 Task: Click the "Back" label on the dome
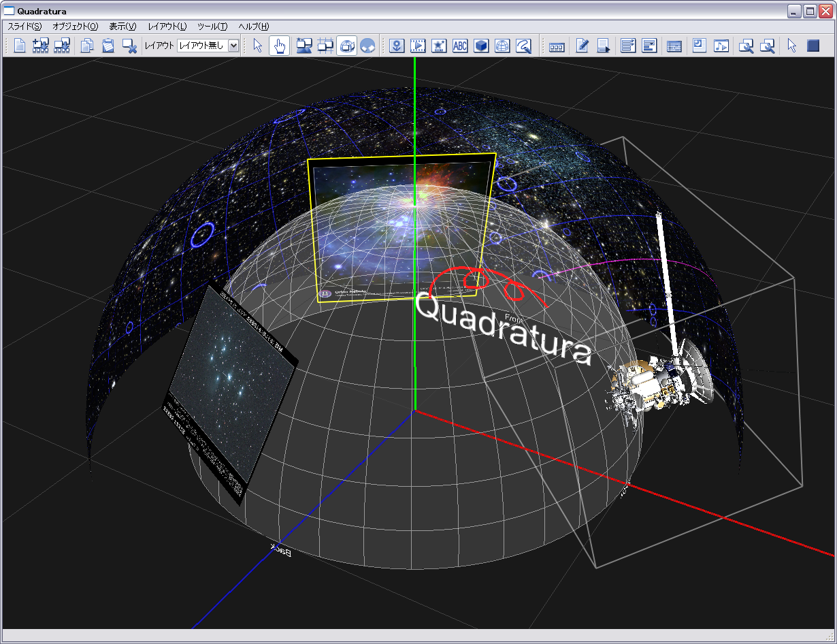282,551
